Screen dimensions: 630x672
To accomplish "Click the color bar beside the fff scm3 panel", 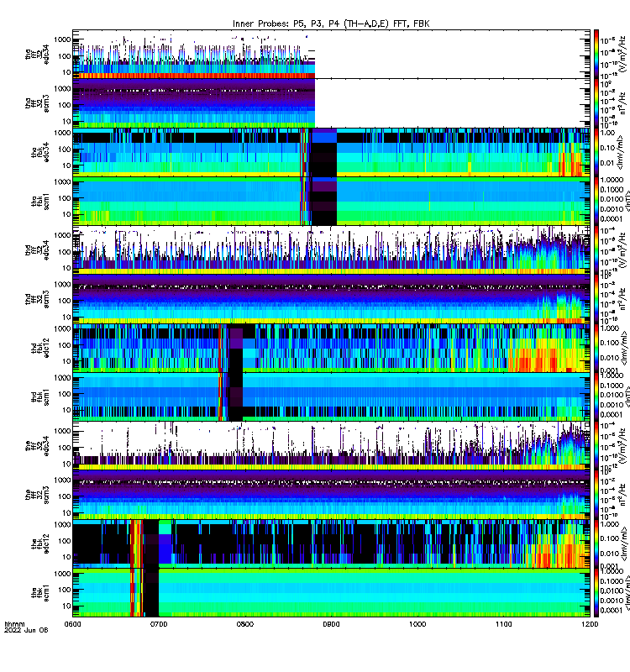I will click(596, 495).
